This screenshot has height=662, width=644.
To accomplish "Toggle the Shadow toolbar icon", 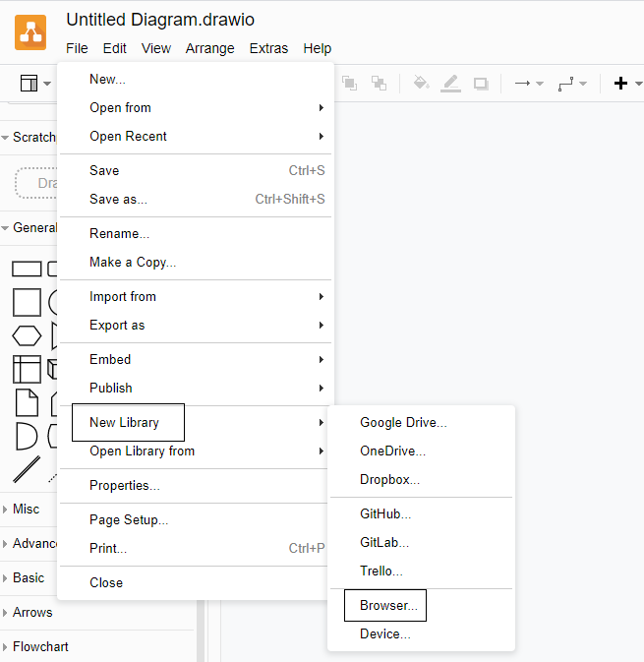I will click(x=481, y=84).
